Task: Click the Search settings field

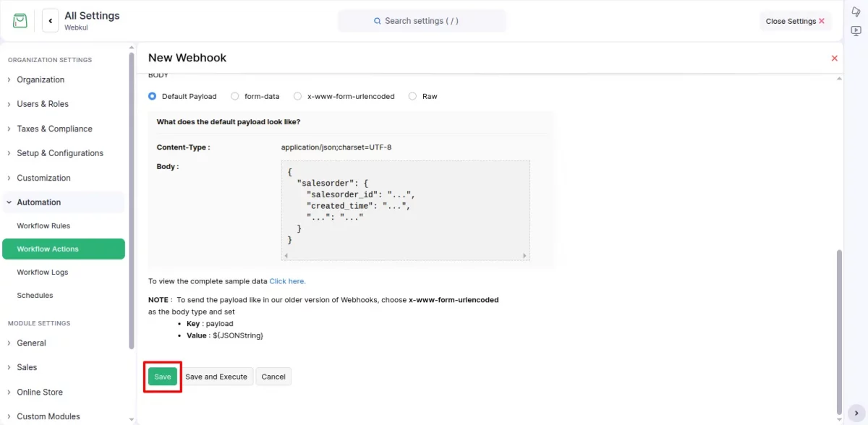Action: [422, 21]
